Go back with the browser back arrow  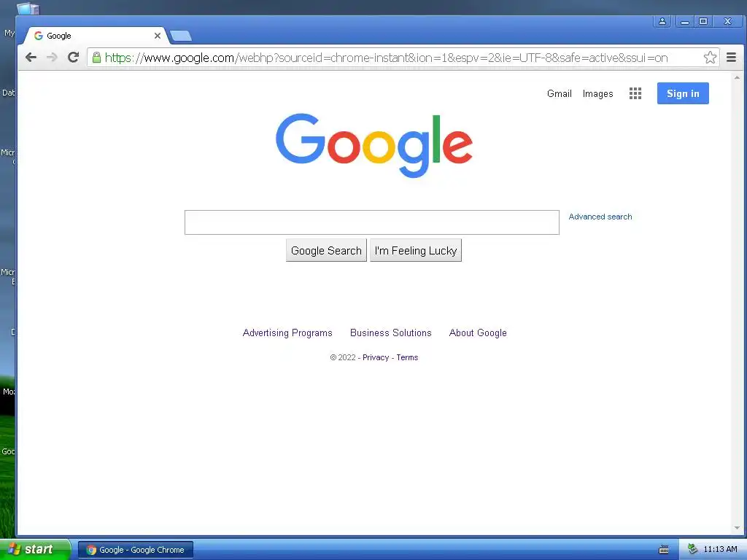31,58
